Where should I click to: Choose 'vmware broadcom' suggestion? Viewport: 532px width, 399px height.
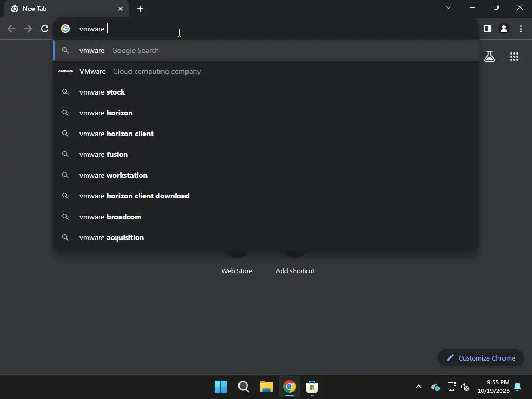(266, 217)
